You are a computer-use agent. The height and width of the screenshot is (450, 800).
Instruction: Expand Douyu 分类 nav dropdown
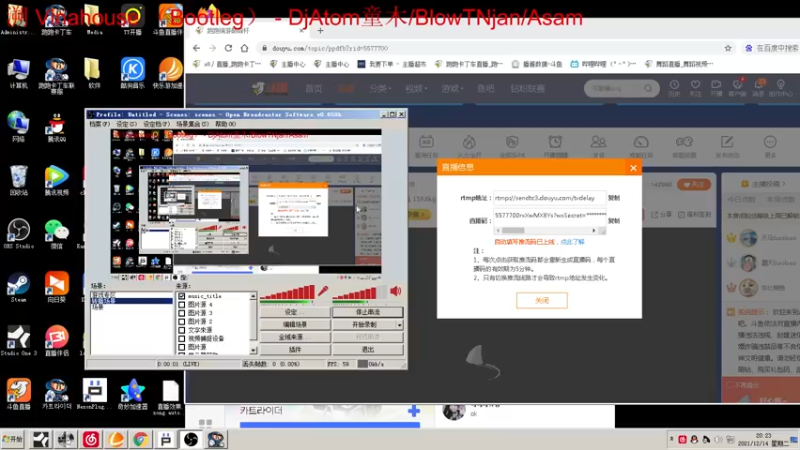pos(380,88)
